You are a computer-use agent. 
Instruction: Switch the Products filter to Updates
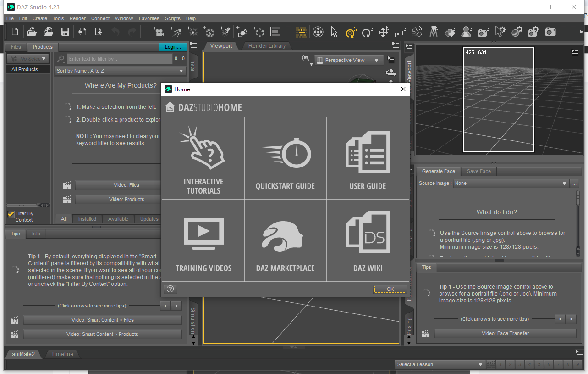[x=148, y=219]
